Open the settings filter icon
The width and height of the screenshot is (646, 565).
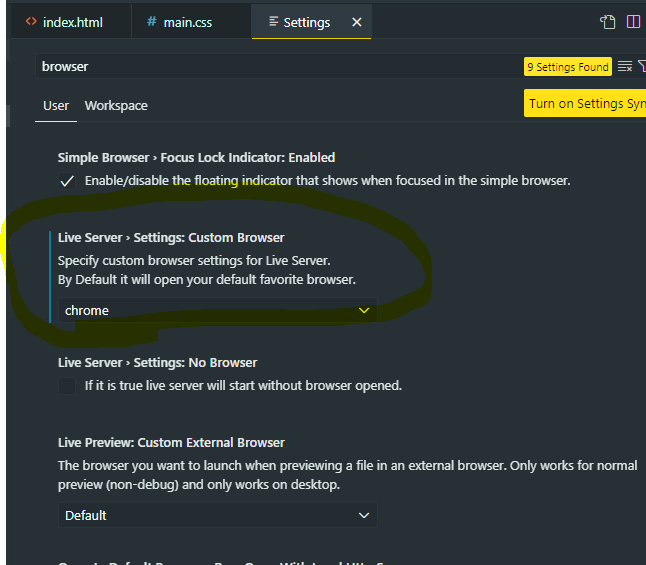[642, 66]
